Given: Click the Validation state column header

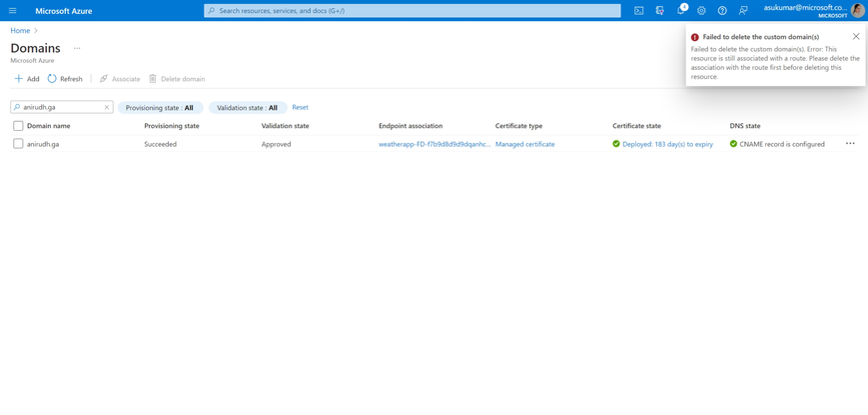Looking at the screenshot, I should [x=285, y=126].
